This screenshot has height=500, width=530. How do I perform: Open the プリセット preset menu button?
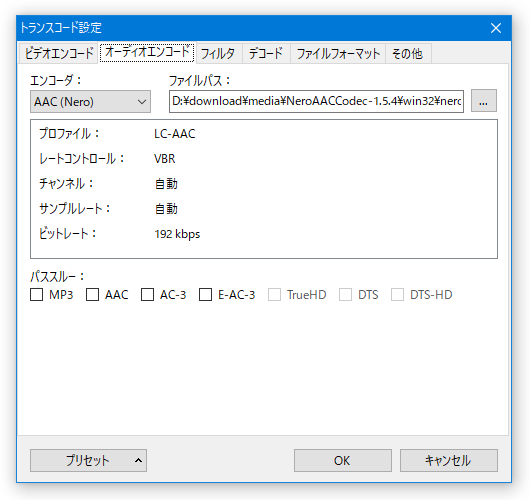pyautogui.click(x=88, y=460)
